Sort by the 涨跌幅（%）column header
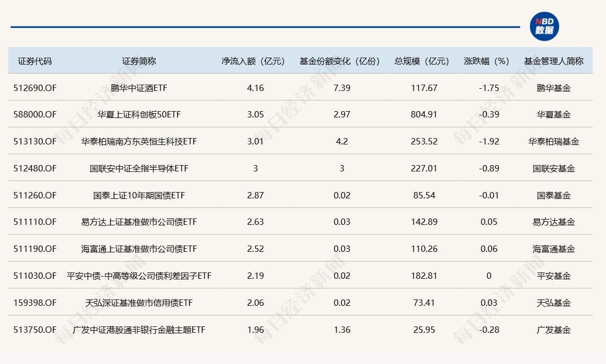The width and height of the screenshot is (606, 364). coord(488,61)
